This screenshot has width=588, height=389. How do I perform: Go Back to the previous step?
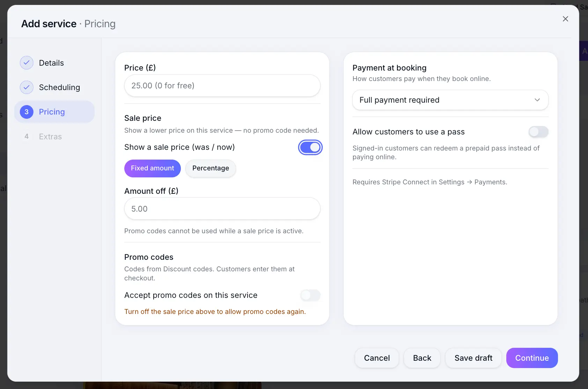point(422,358)
